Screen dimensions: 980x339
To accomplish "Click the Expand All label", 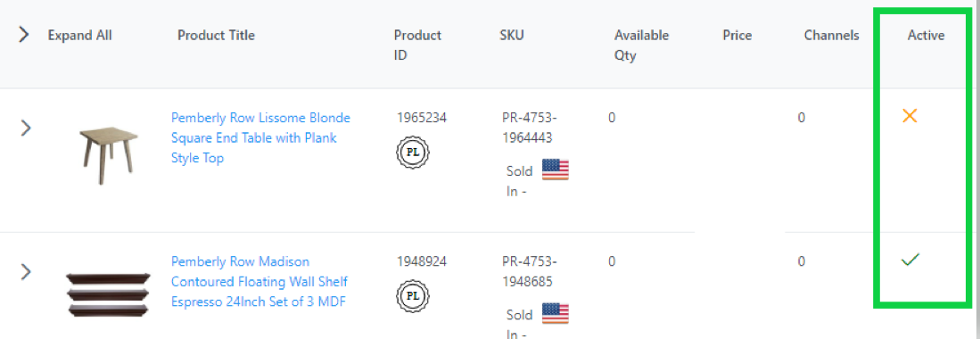I will [80, 35].
